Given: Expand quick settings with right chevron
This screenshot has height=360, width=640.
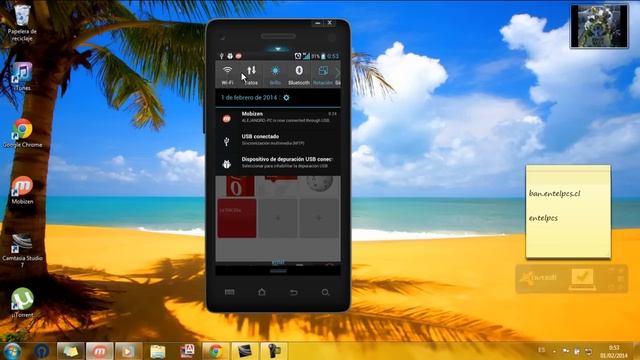Looking at the screenshot, I should [x=337, y=73].
